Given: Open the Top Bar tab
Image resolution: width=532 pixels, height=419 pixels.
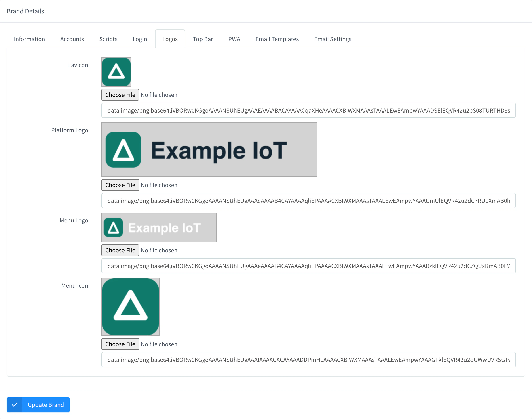Looking at the screenshot, I should 203,39.
